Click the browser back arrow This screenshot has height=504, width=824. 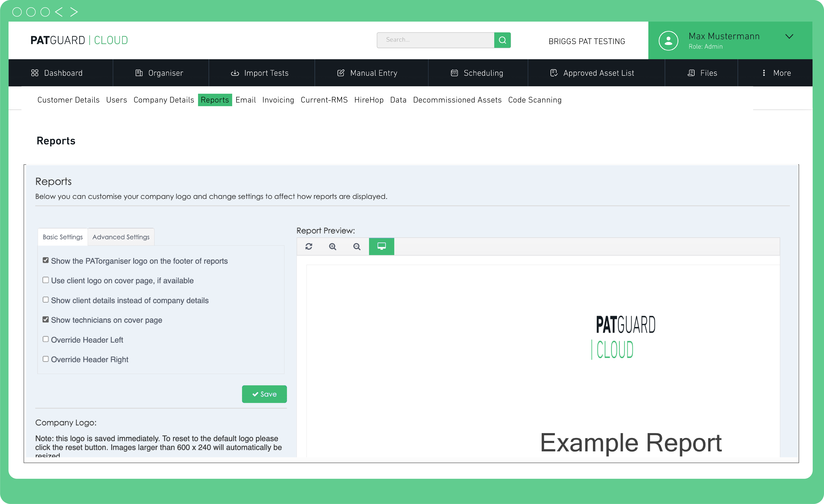(x=59, y=12)
